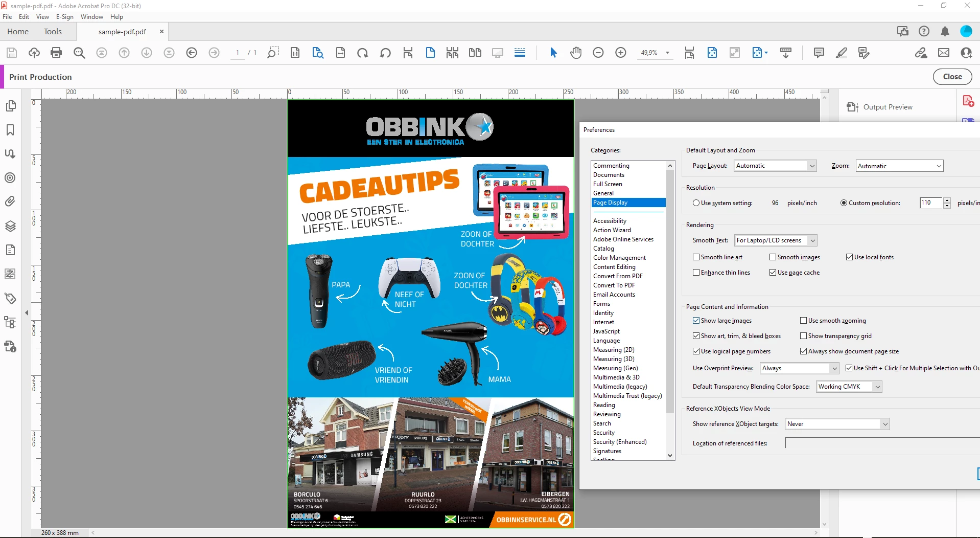Image resolution: width=980 pixels, height=538 pixels.
Task: Open Help question mark icon
Action: point(924,31)
